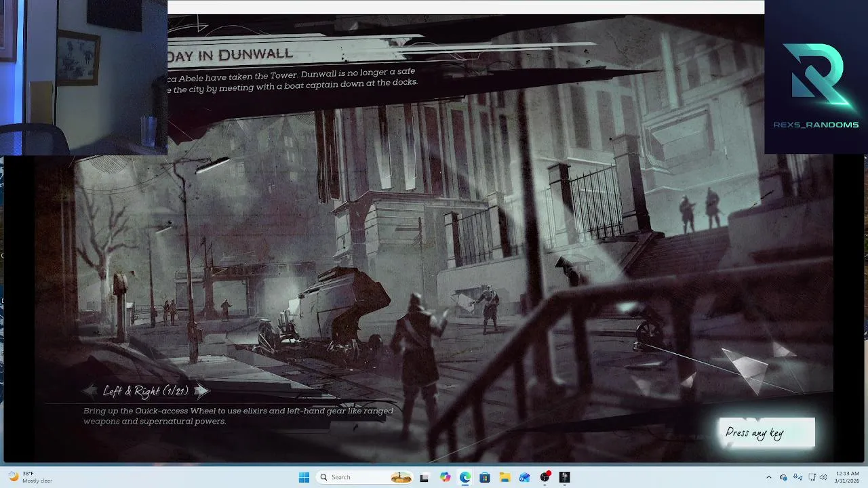Click the OneDrive tray icon
The width and height of the screenshot is (868, 488).
pyautogui.click(x=783, y=477)
